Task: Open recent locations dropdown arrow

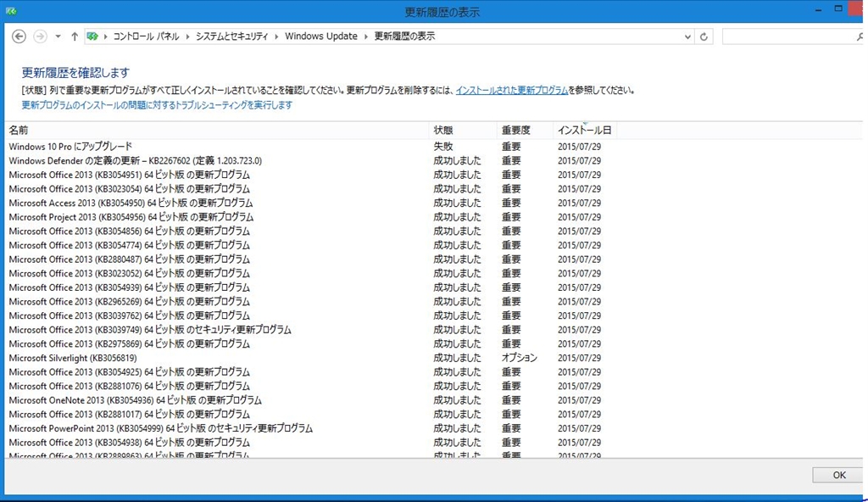Action: tap(58, 36)
